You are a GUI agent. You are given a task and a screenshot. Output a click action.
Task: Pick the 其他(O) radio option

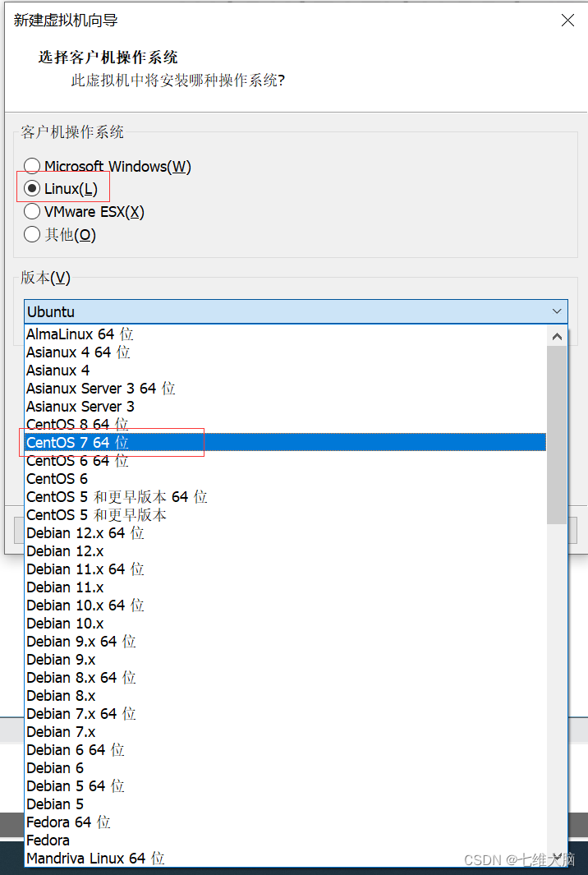[32, 234]
